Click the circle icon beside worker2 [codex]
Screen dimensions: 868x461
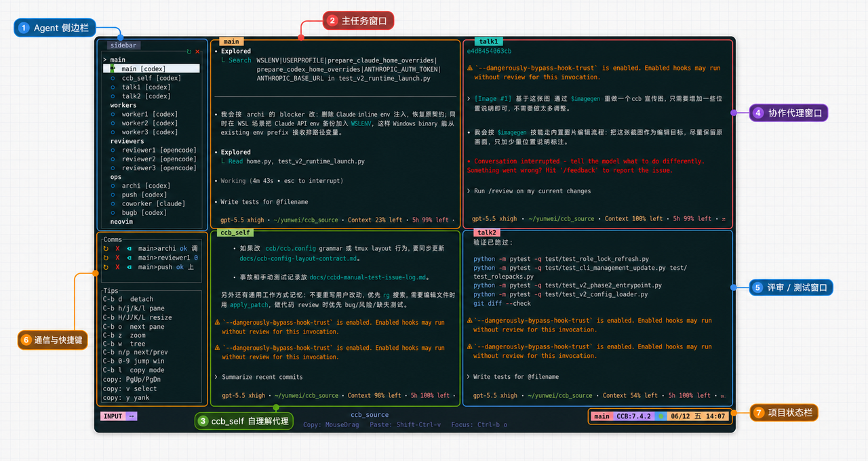click(113, 123)
